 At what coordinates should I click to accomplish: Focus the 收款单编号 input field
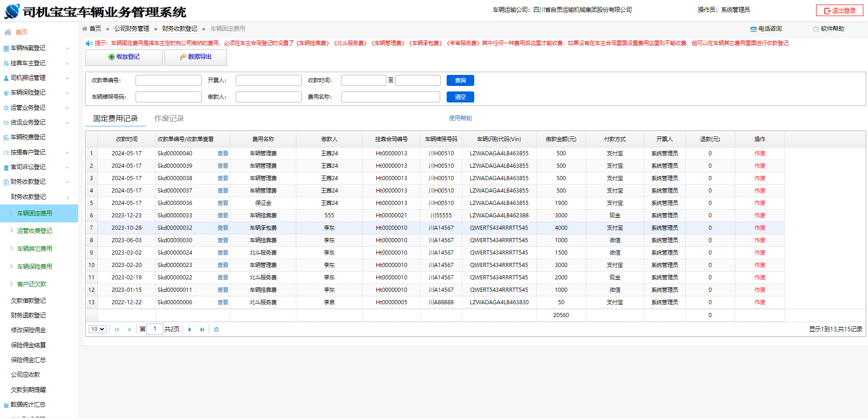(169, 80)
